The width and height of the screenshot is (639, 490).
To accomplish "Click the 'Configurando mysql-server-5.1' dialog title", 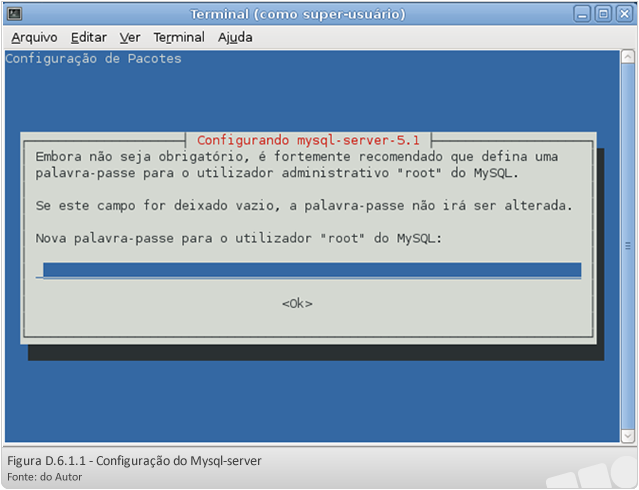I will pyautogui.click(x=308, y=140).
